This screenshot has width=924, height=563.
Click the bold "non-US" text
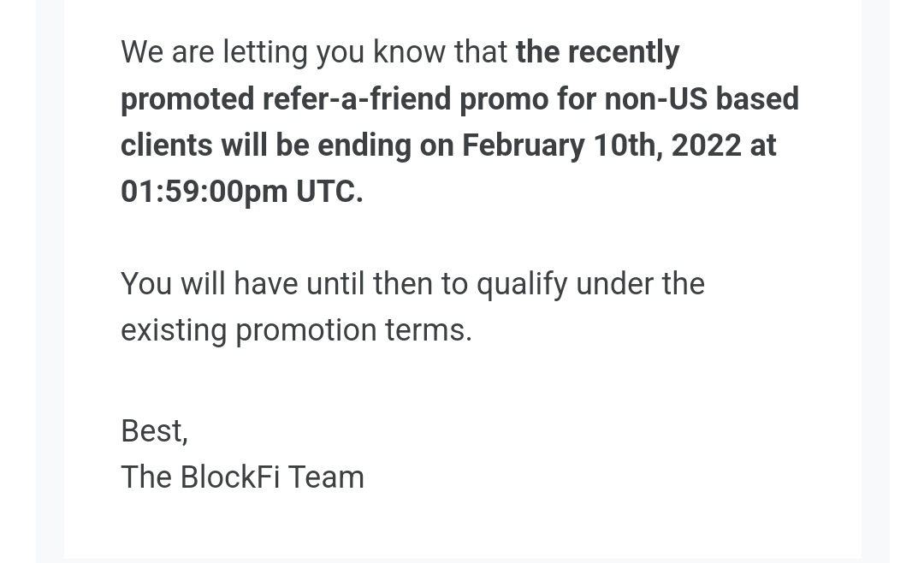coord(655,99)
